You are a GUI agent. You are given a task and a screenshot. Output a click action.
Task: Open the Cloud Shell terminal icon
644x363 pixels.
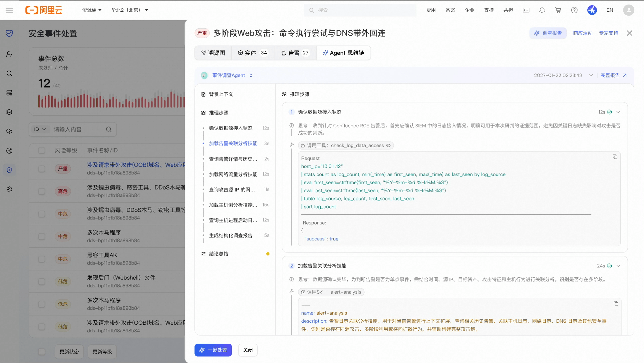pos(526,10)
